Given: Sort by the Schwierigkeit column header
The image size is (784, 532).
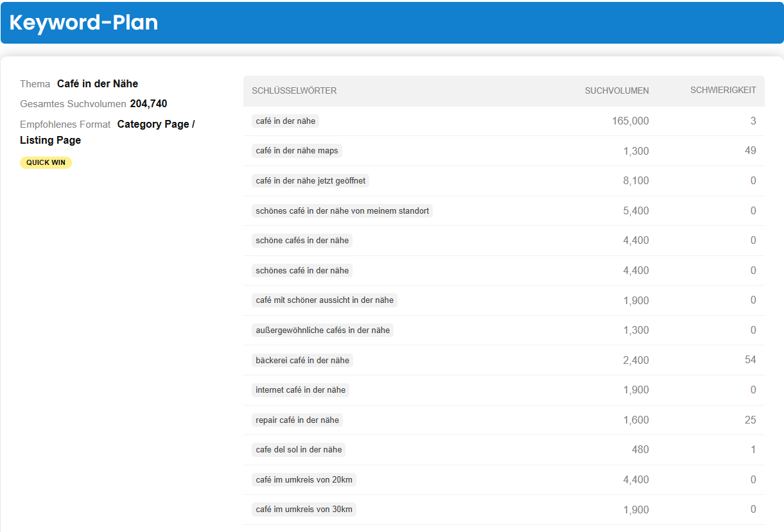Looking at the screenshot, I should pos(723,90).
